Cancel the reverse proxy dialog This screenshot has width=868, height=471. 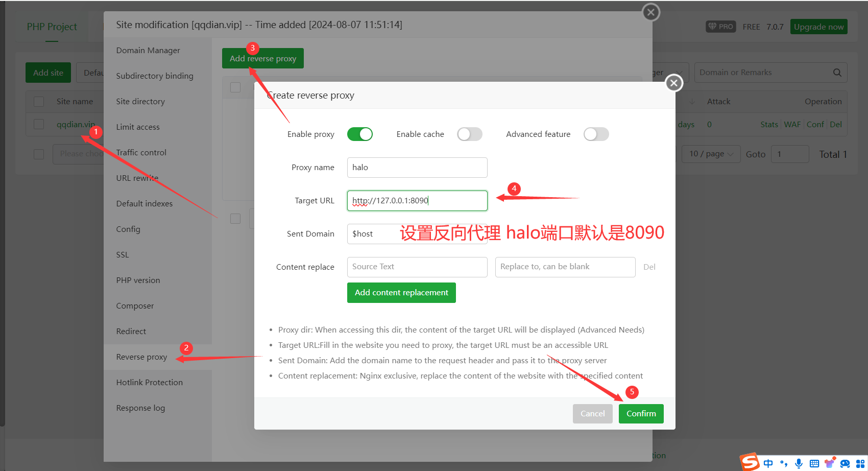click(x=592, y=414)
